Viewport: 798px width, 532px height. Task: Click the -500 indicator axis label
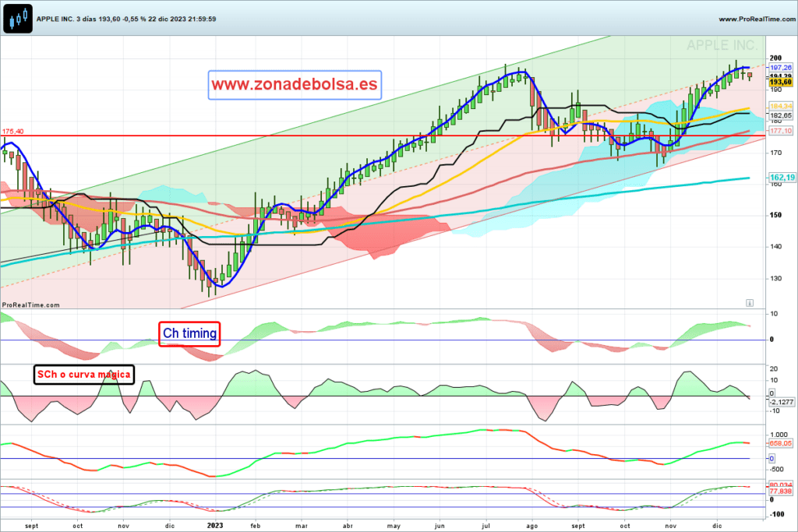pos(777,470)
